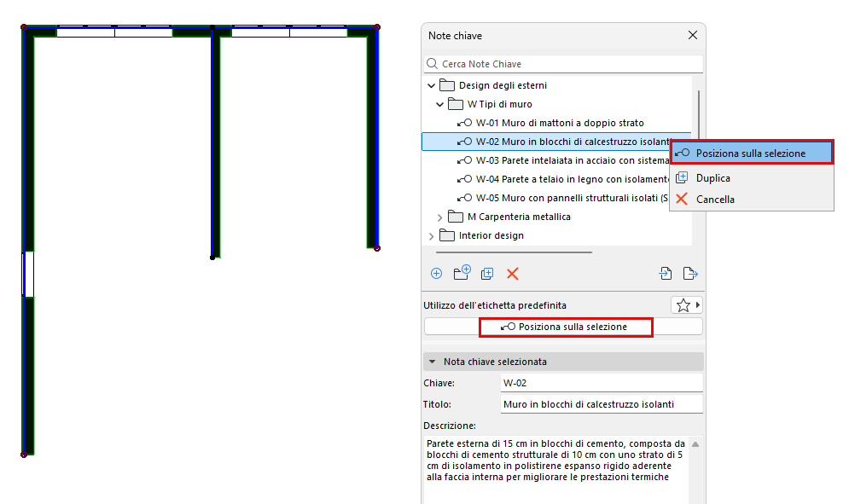The height and width of the screenshot is (504, 849).
Task: Open dropdown arrow beside the star icon
Action: (x=698, y=305)
